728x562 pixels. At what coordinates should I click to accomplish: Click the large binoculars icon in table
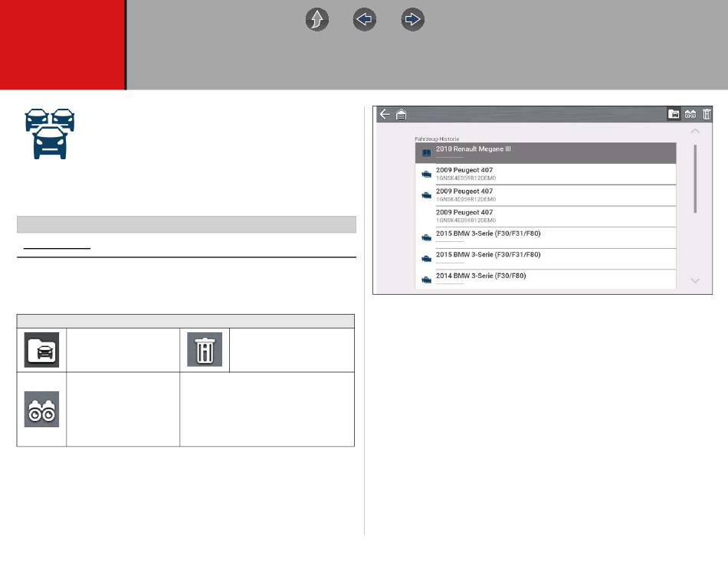[42, 410]
